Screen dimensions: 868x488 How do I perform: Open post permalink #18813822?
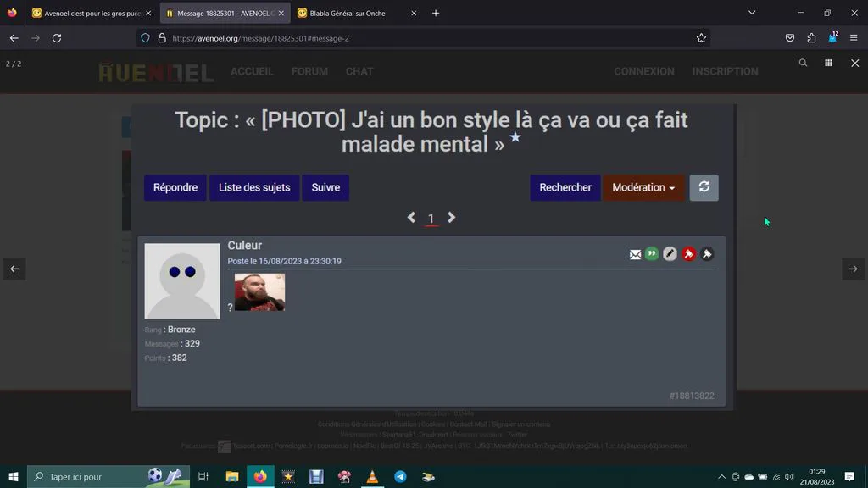(692, 396)
